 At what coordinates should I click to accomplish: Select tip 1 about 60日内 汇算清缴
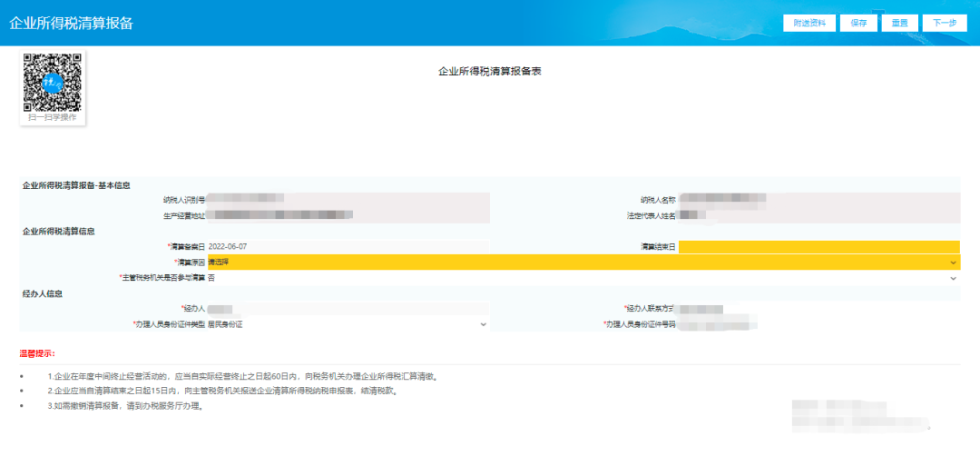(242, 377)
